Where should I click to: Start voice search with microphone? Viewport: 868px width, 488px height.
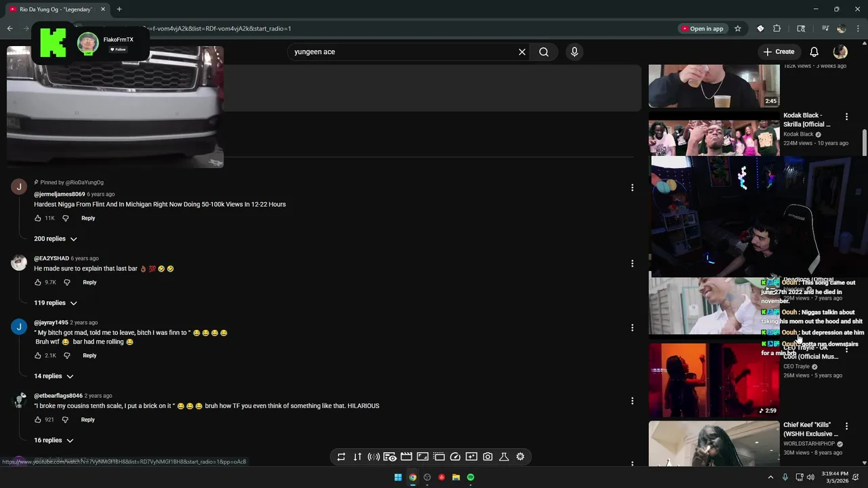tap(574, 52)
